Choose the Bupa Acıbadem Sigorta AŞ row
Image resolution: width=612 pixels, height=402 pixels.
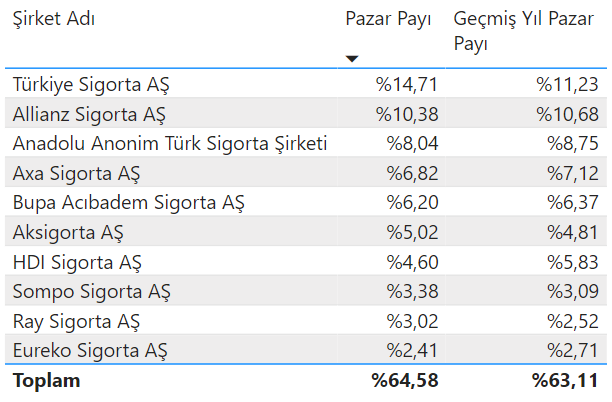(129, 203)
